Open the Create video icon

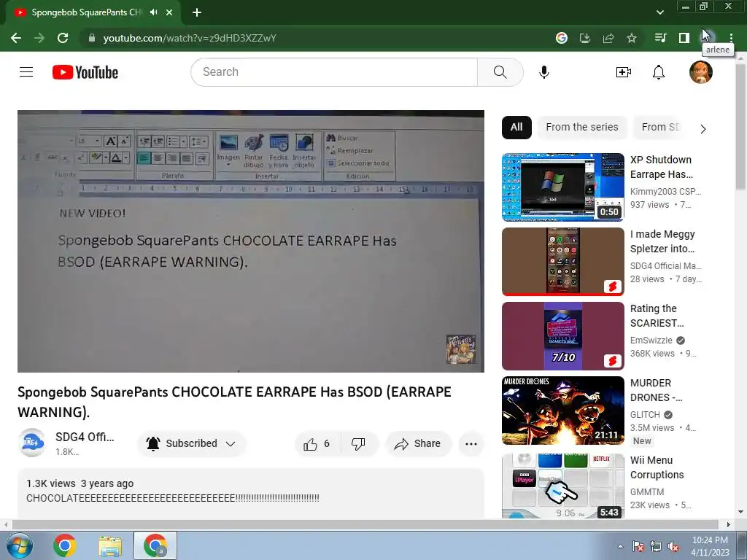(624, 72)
